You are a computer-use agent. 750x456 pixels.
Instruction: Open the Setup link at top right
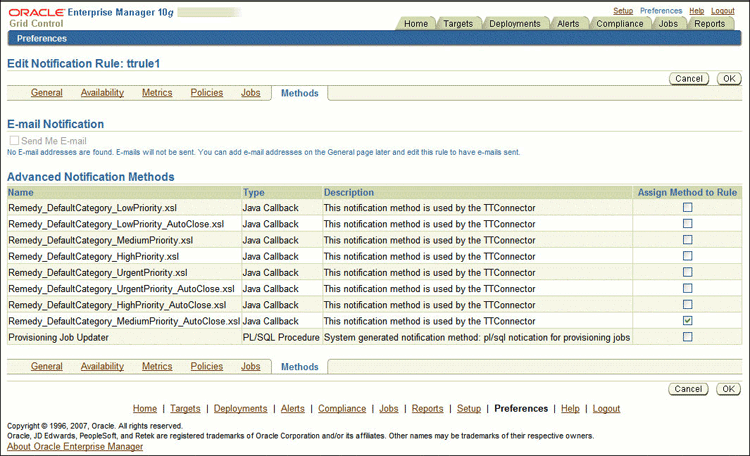(x=623, y=10)
